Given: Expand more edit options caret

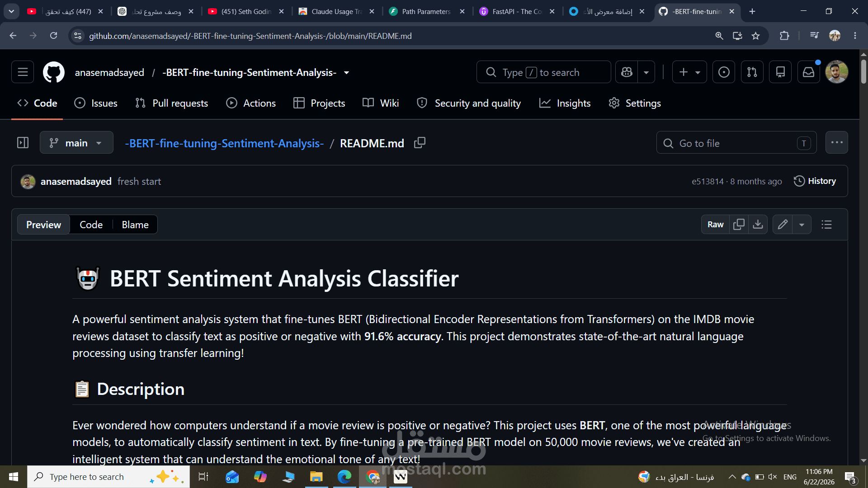Looking at the screenshot, I should click(802, 224).
